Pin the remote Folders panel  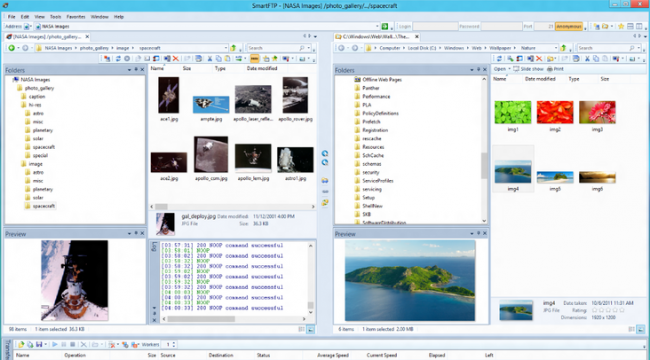tap(136, 70)
